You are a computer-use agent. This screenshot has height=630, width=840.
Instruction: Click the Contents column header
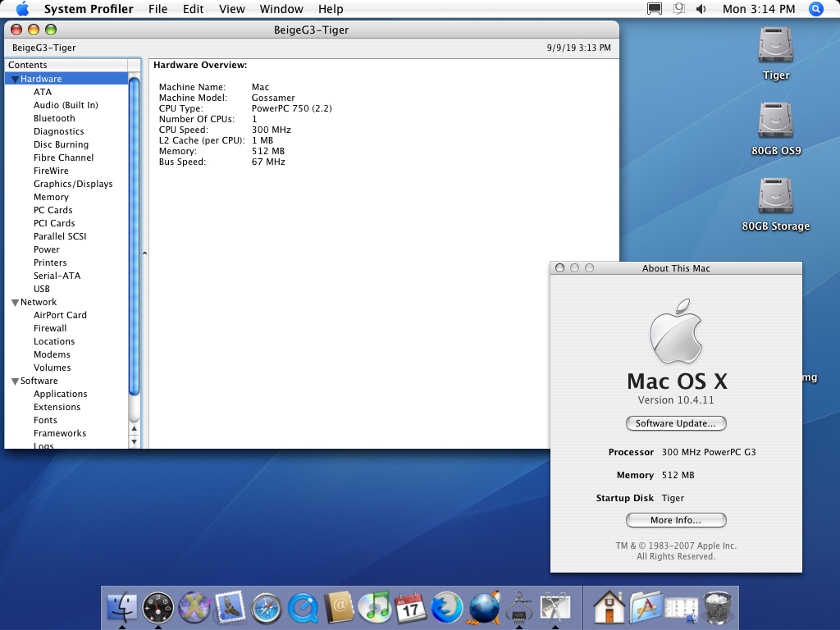[x=66, y=65]
